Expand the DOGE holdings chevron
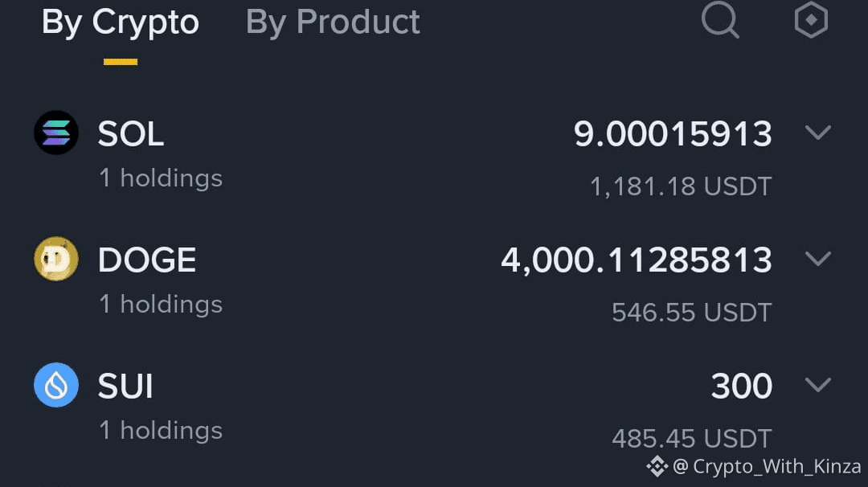This screenshot has height=487, width=868. coord(817,259)
